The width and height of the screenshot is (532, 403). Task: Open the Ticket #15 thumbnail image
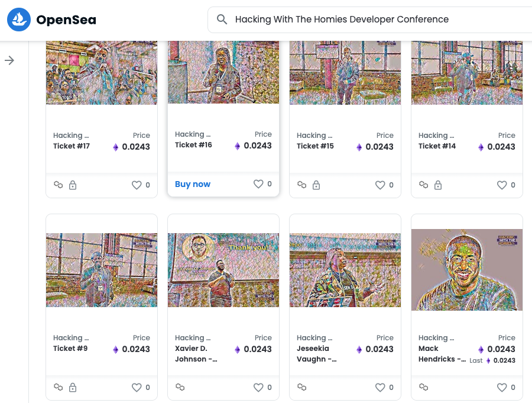coord(345,73)
